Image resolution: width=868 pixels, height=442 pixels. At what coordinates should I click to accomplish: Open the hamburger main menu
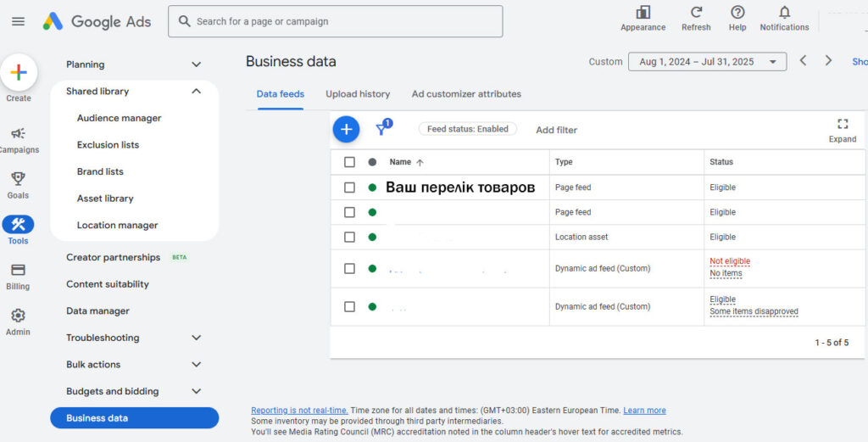pos(18,21)
